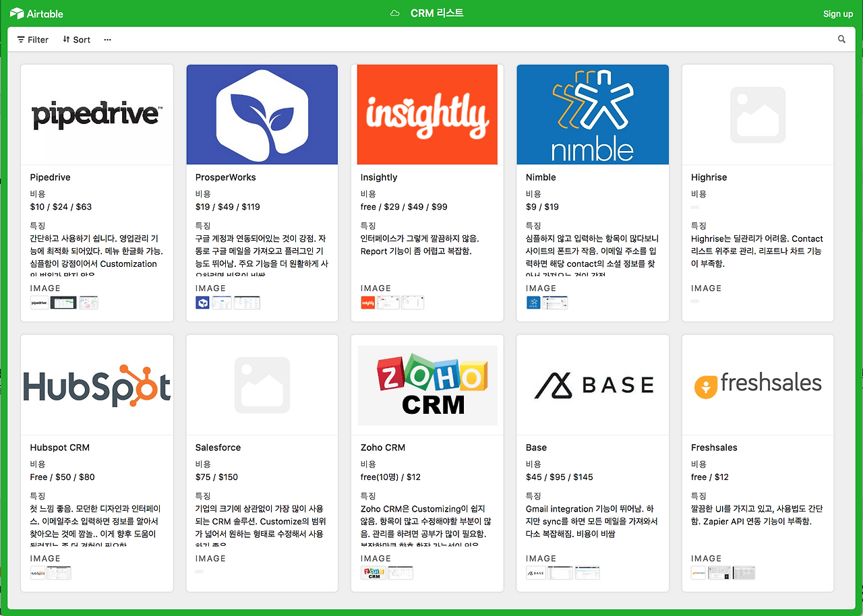This screenshot has width=863, height=616.
Task: Select the Nimble card title
Action: point(541,177)
